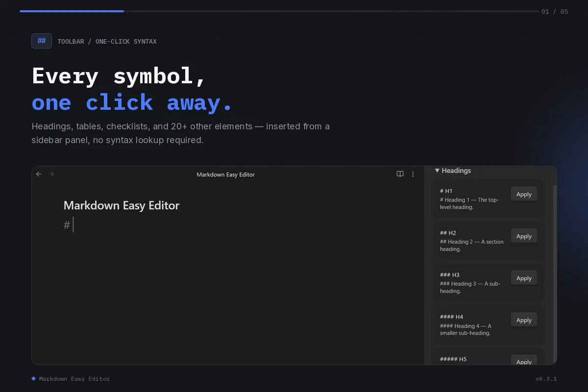Click the hash toolbar badge icon
This screenshot has height=392, width=588.
pyautogui.click(x=42, y=41)
